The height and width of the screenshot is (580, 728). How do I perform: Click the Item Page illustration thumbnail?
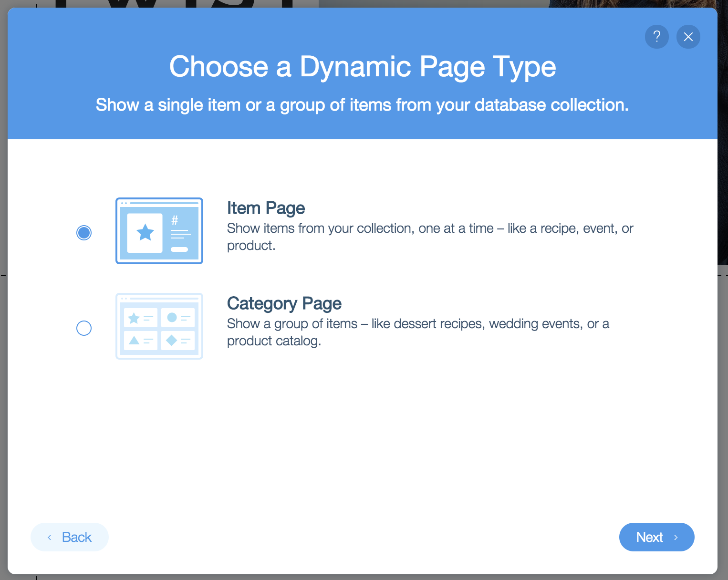point(159,231)
